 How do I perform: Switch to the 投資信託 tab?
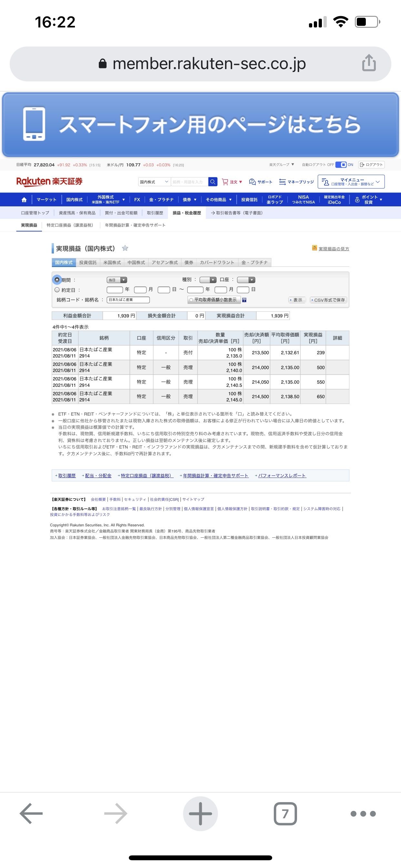click(87, 263)
